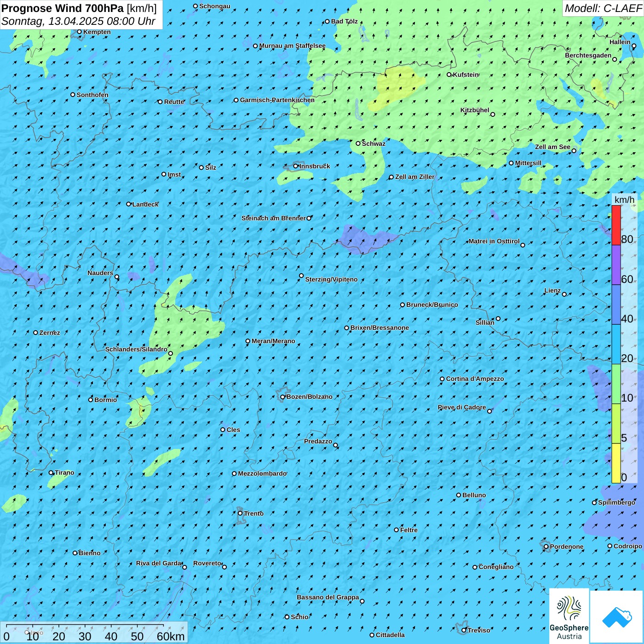Click the 'km/h' legend heading
Image resolution: width=644 pixels, height=644 pixels.
(624, 200)
